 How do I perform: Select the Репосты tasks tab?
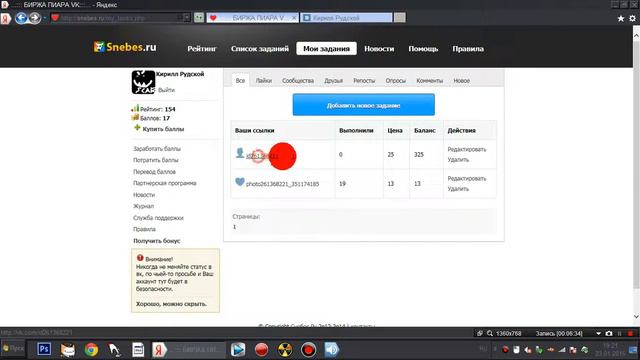364,81
